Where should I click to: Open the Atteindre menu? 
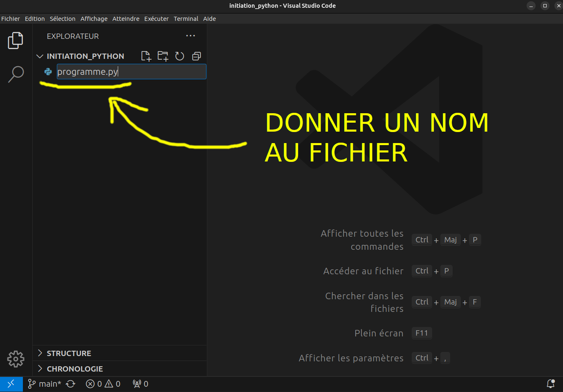[x=126, y=19]
